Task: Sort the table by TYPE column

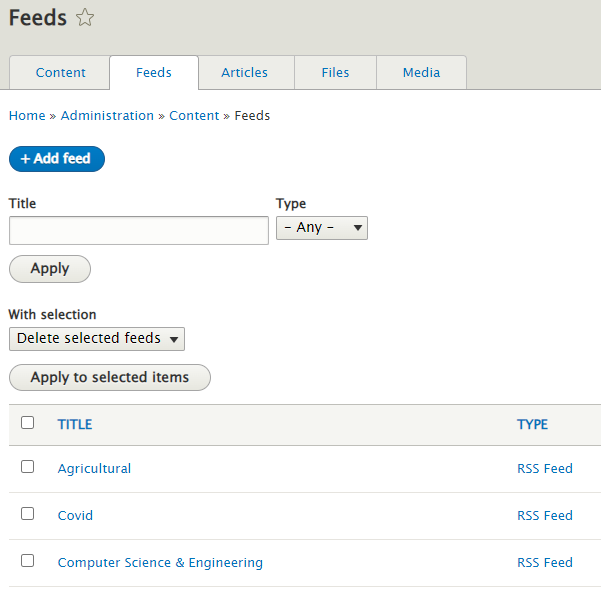Action: click(x=532, y=425)
